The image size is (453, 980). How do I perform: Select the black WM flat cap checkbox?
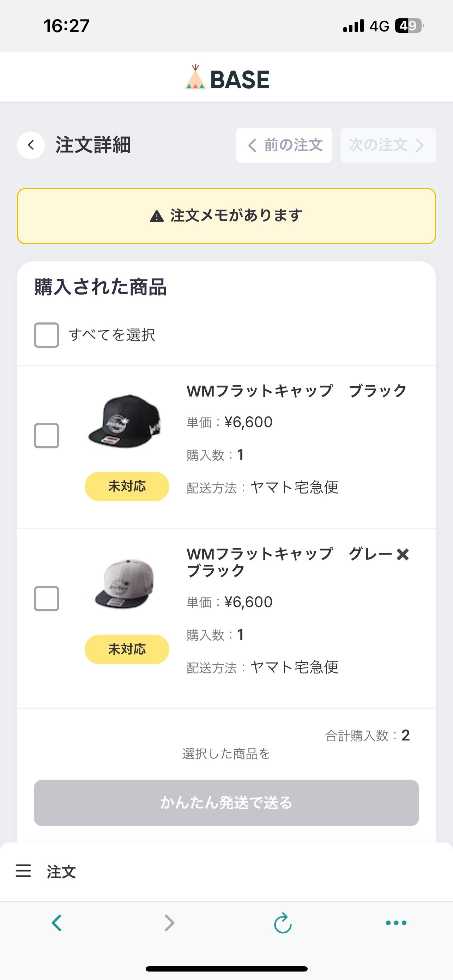pos(47,435)
